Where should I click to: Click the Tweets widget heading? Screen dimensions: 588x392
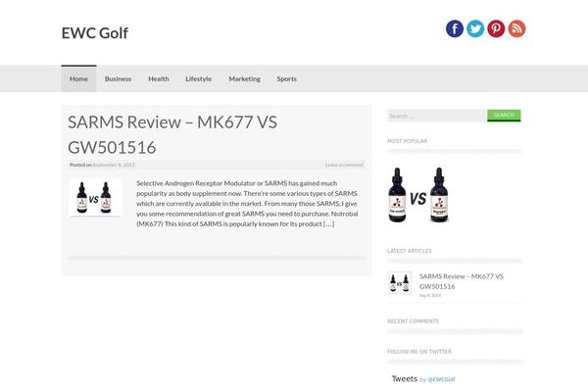coord(404,379)
